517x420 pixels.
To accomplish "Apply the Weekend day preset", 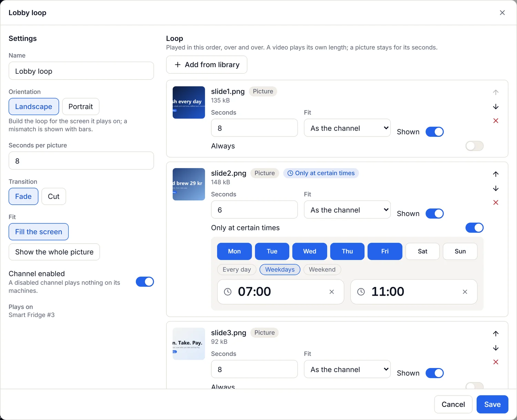I will 322,269.
